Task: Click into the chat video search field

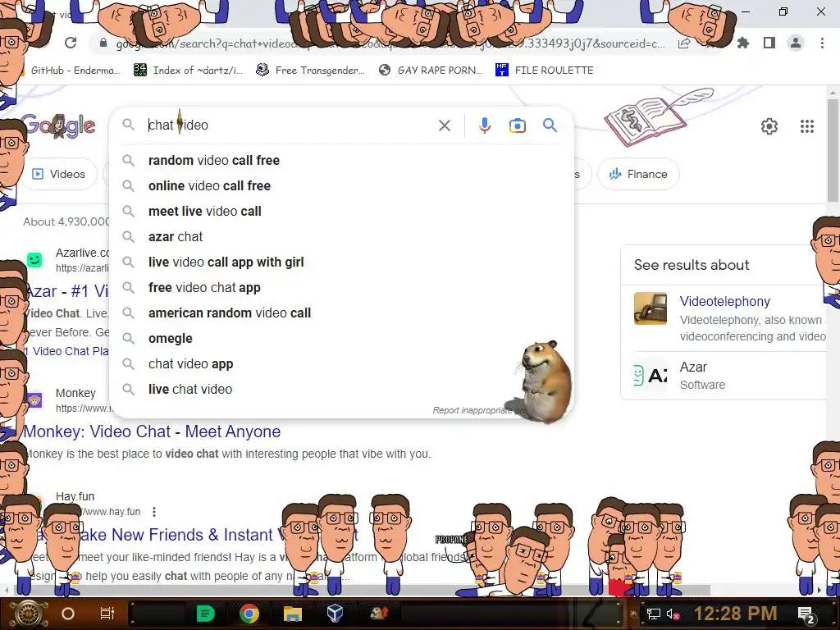Action: [x=290, y=126]
